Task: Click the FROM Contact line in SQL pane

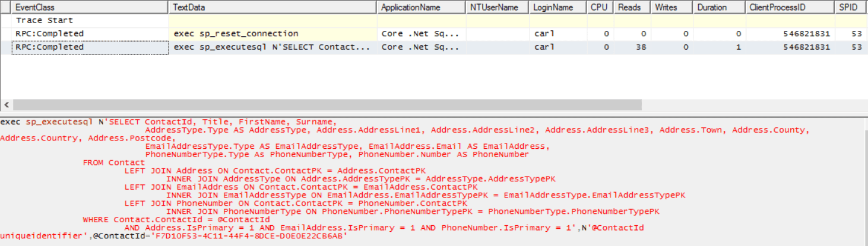Action: pos(113,162)
